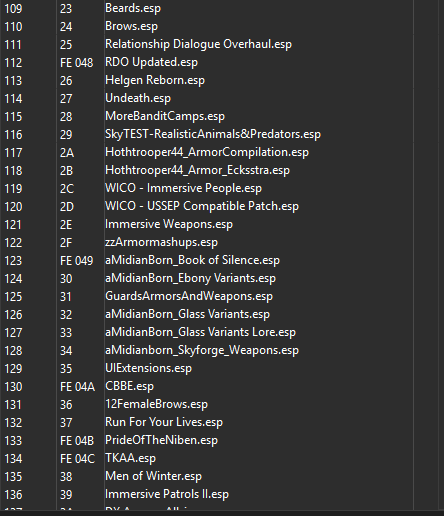Select SkyTEST-RealisticAnimals&Predators.esp

pyautogui.click(x=213, y=134)
